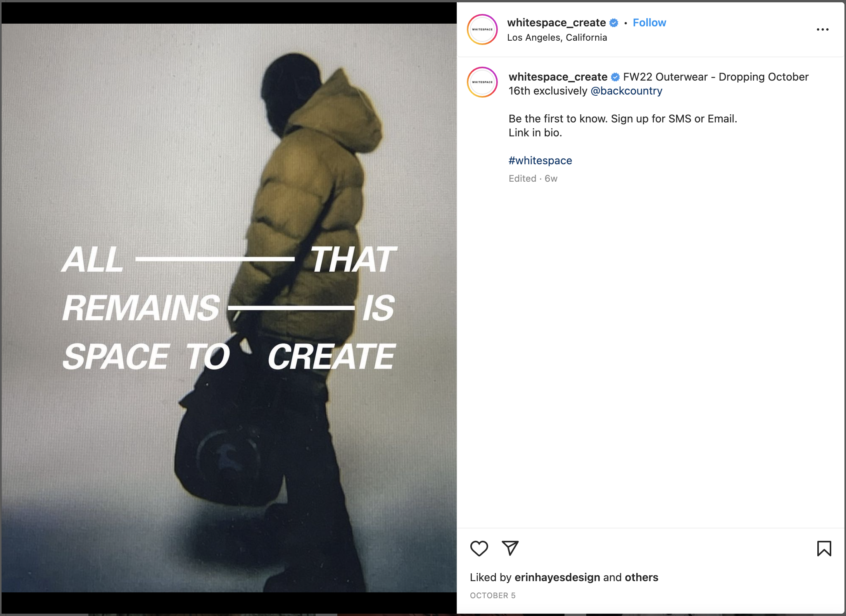Click the Edited 6w timestamp
Image resolution: width=846 pixels, height=616 pixels.
pyautogui.click(x=533, y=179)
